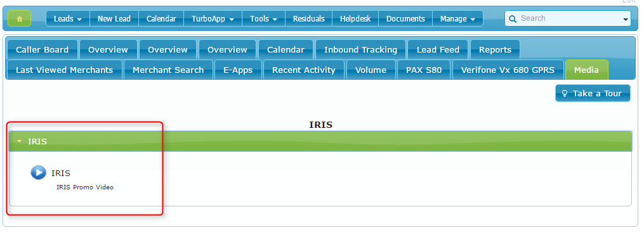The height and width of the screenshot is (240, 644).
Task: Open the IRIS Promo Video link
Action: click(84, 187)
